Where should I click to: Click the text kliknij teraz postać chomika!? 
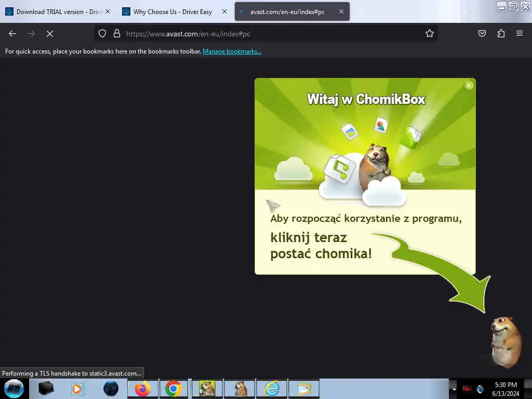(321, 245)
